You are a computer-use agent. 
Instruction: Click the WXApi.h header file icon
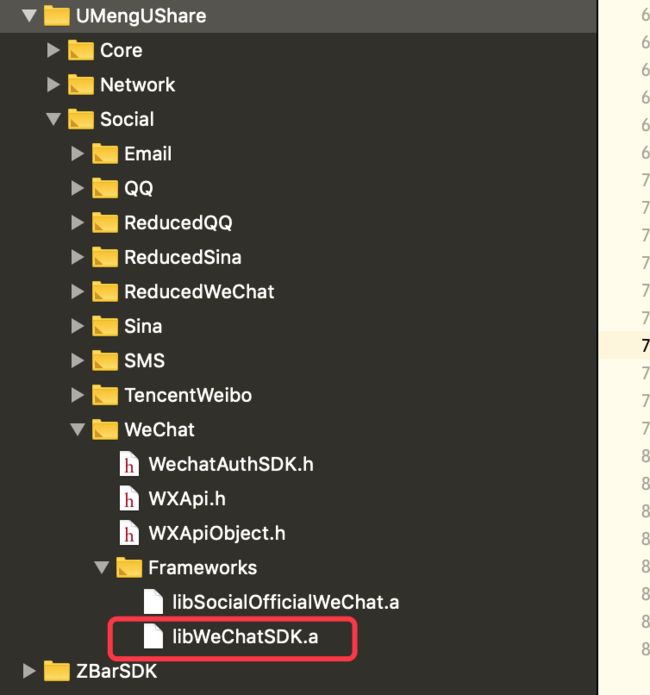(129, 499)
